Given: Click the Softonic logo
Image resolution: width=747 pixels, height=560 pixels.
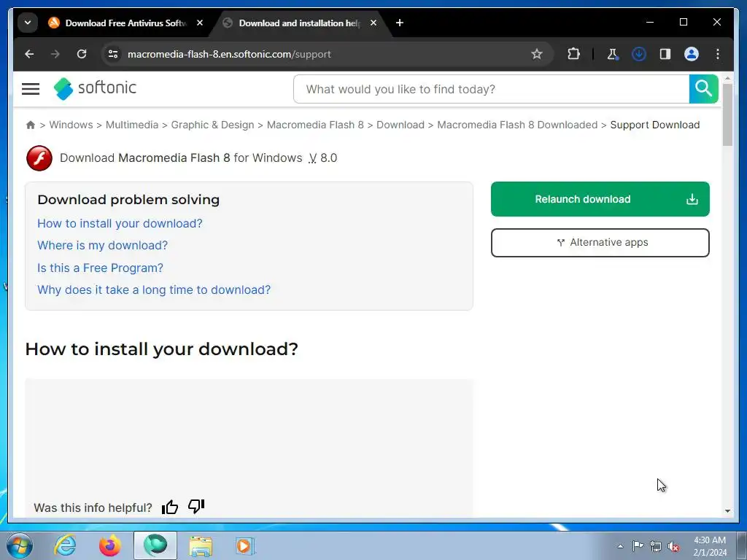Looking at the screenshot, I should pyautogui.click(x=95, y=88).
